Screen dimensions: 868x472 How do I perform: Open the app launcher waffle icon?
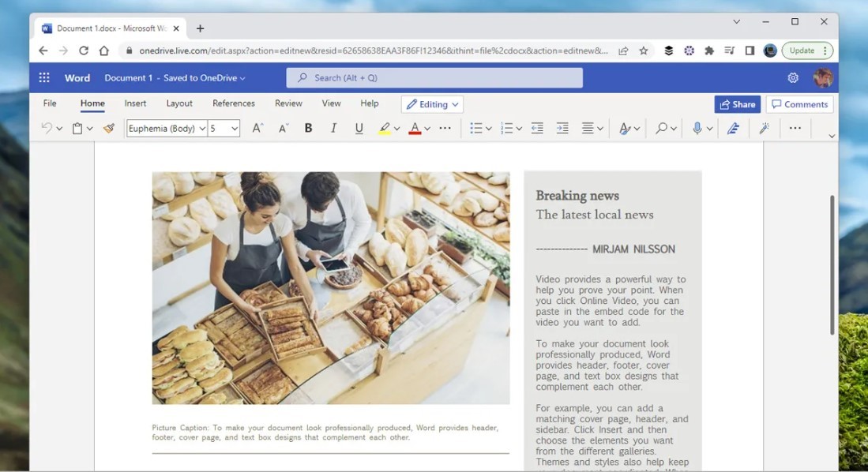(x=44, y=78)
